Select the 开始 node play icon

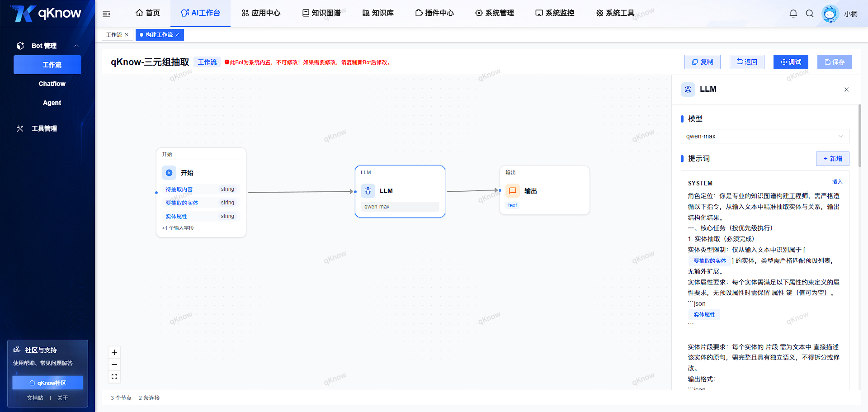point(169,173)
